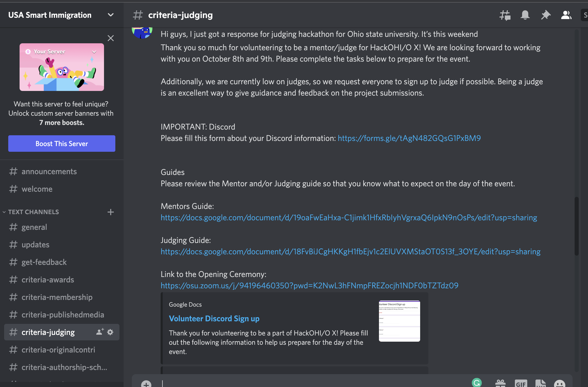Click the attachment plus button
The image size is (588, 387).
pos(146,384)
